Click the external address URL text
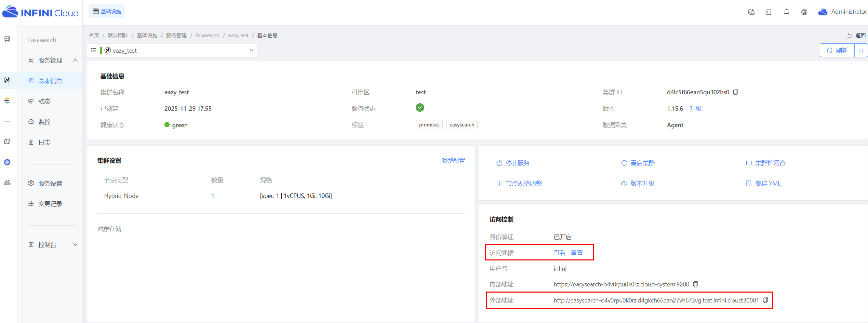The width and height of the screenshot is (868, 323). 656,300
